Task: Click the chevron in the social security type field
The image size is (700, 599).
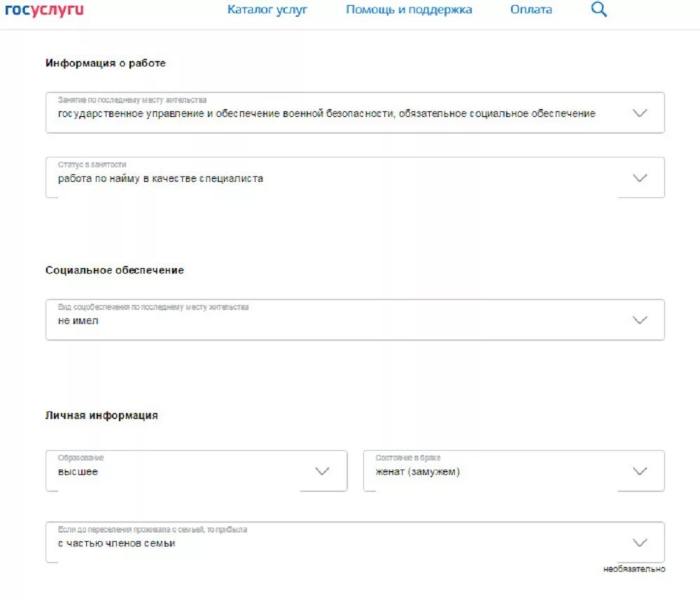Action: coord(640,320)
